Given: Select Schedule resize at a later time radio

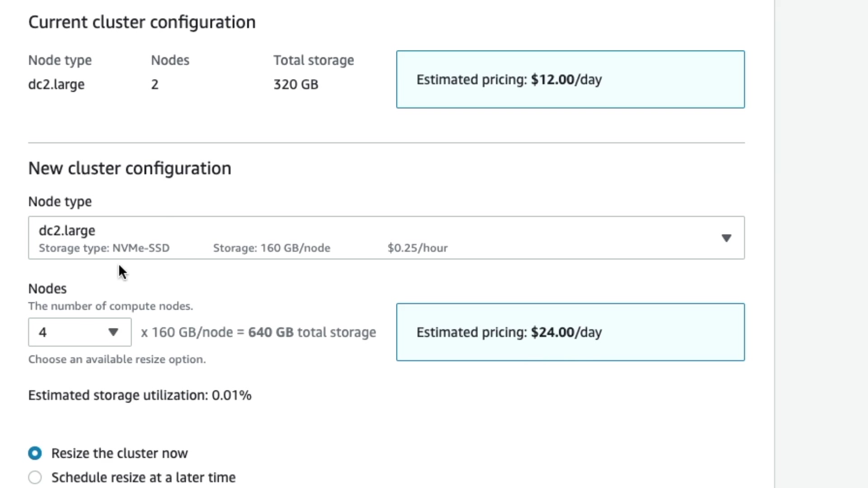Looking at the screenshot, I should 35,477.
